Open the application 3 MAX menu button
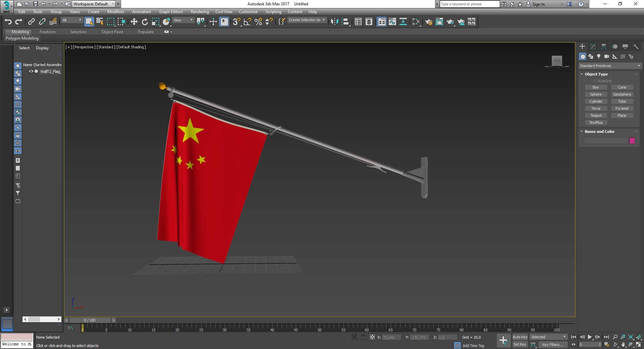This screenshot has width=644, height=349. click(7, 6)
